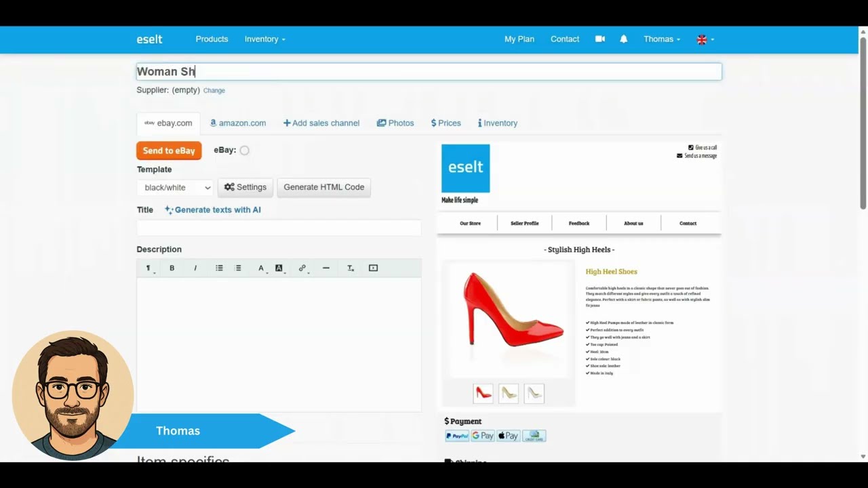Insert a hyperlink in the description
This screenshot has width=868, height=488.
(x=303, y=268)
